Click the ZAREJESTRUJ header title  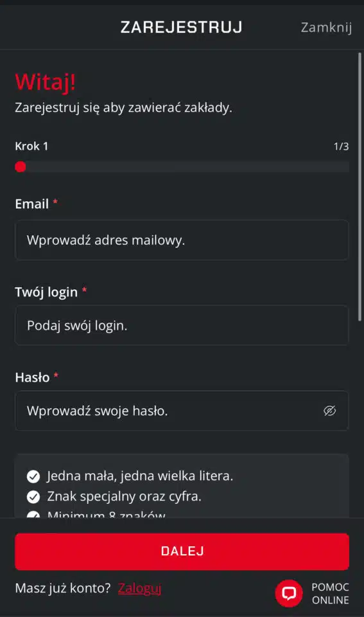coord(181,27)
